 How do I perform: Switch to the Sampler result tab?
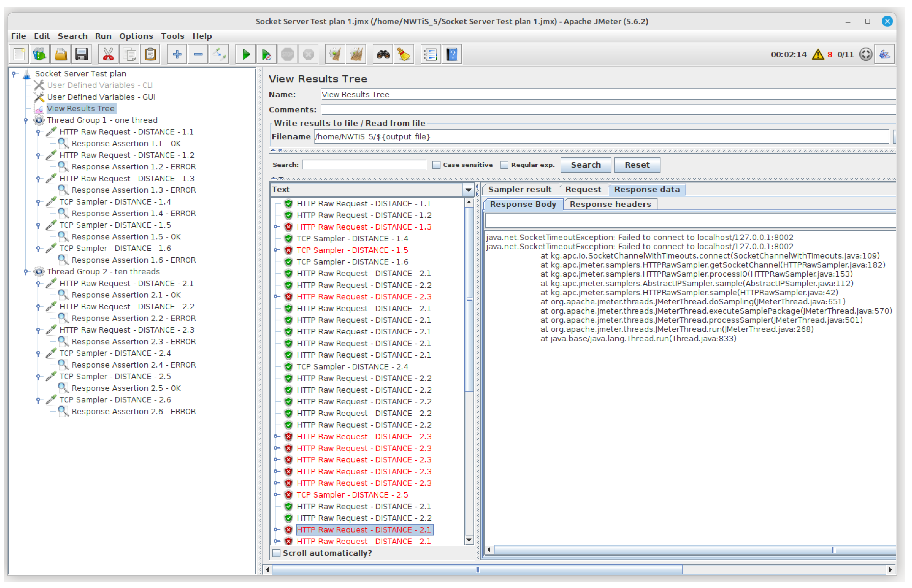pyautogui.click(x=520, y=190)
